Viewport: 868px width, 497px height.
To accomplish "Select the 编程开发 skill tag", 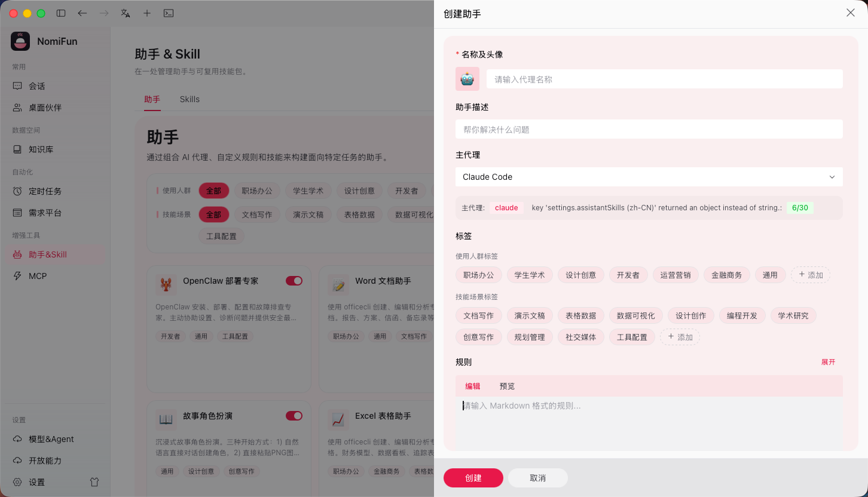I will [742, 315].
